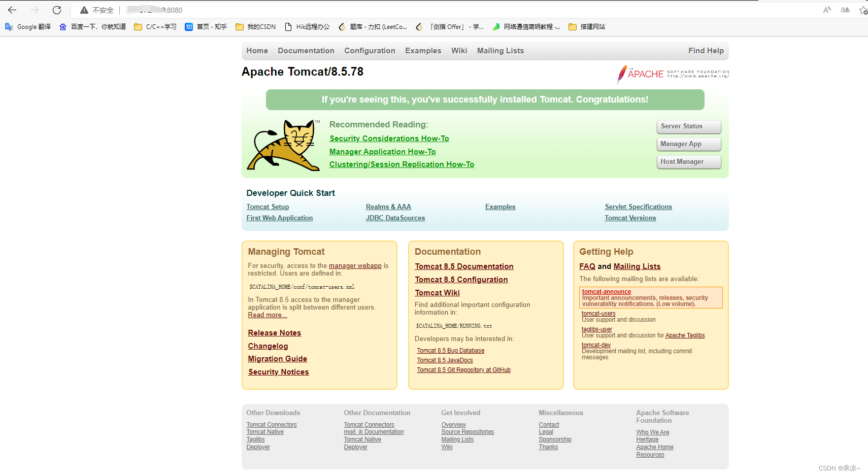This screenshot has height=476, width=868.
Task: Open the Home nav item
Action: click(x=257, y=51)
